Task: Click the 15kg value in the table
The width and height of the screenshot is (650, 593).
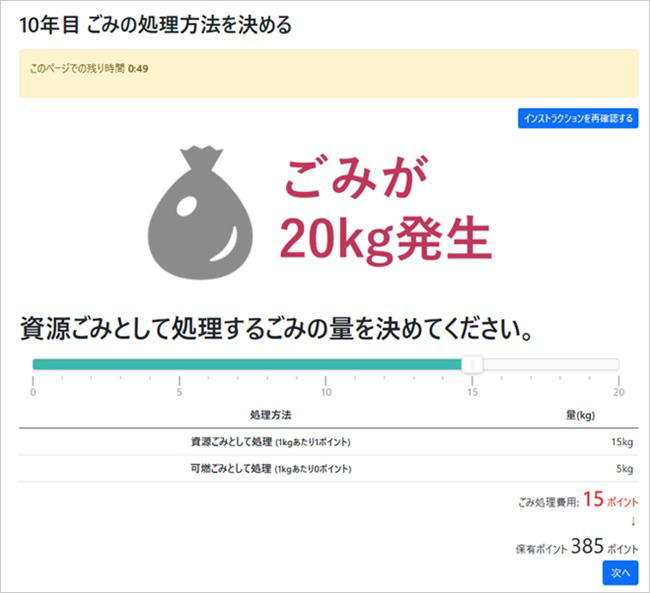Action: pos(622,442)
